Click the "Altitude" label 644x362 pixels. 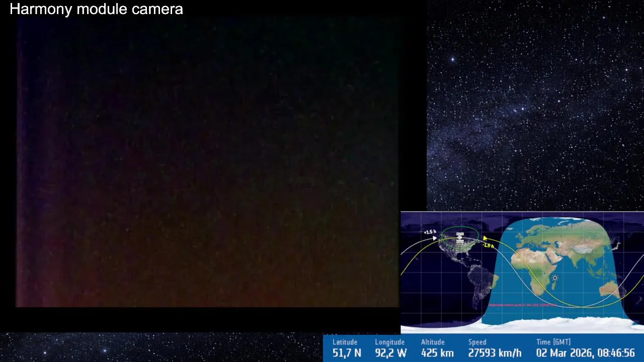pos(433,342)
